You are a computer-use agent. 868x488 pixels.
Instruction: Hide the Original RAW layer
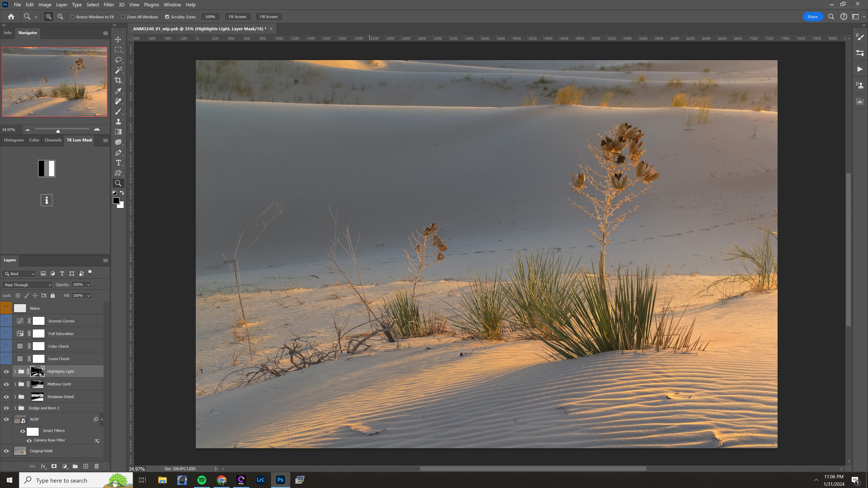pyautogui.click(x=6, y=451)
